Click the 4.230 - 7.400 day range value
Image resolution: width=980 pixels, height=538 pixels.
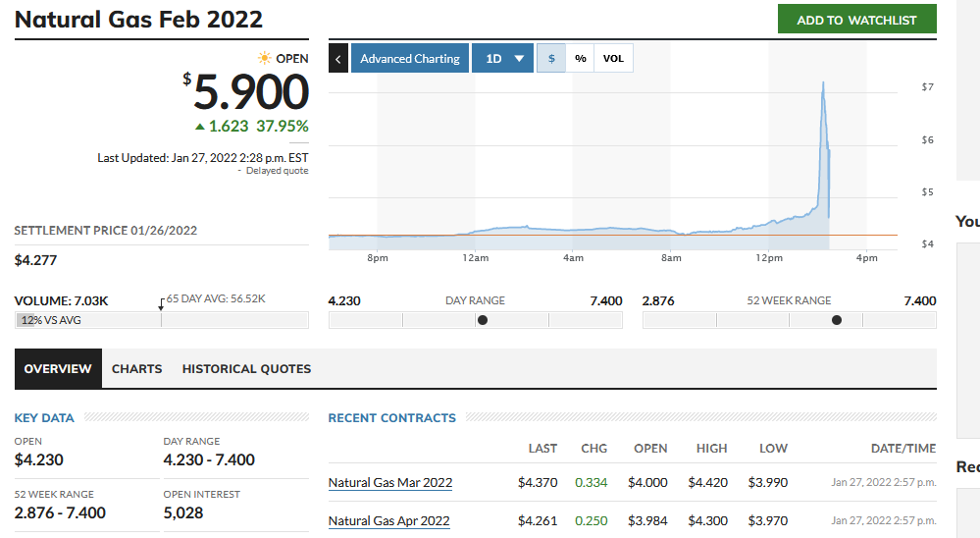tap(209, 459)
